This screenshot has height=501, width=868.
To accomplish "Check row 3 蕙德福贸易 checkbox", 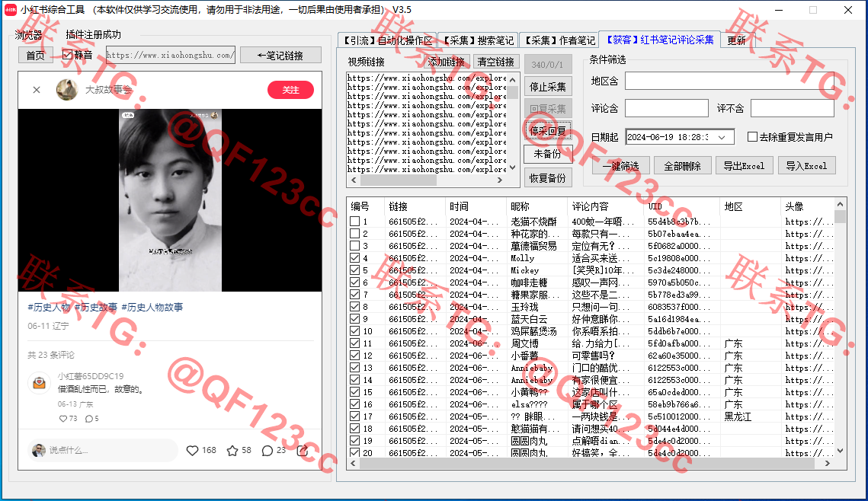I will [355, 245].
